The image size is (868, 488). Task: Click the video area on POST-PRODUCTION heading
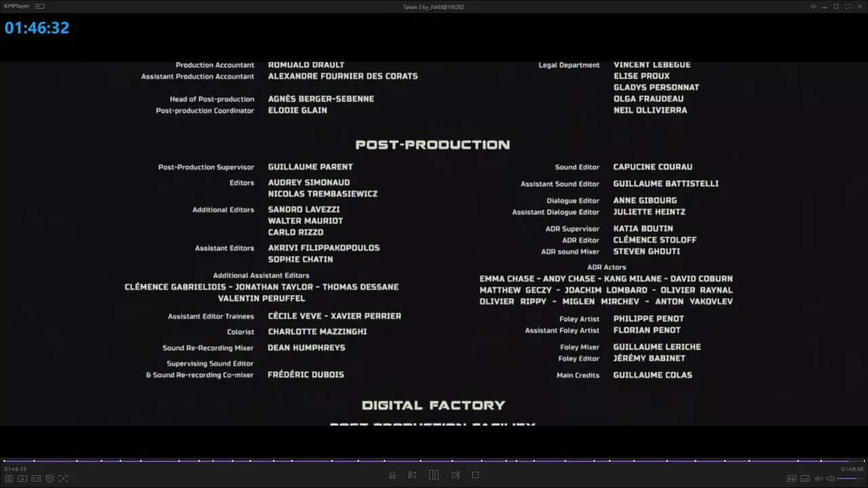point(433,144)
